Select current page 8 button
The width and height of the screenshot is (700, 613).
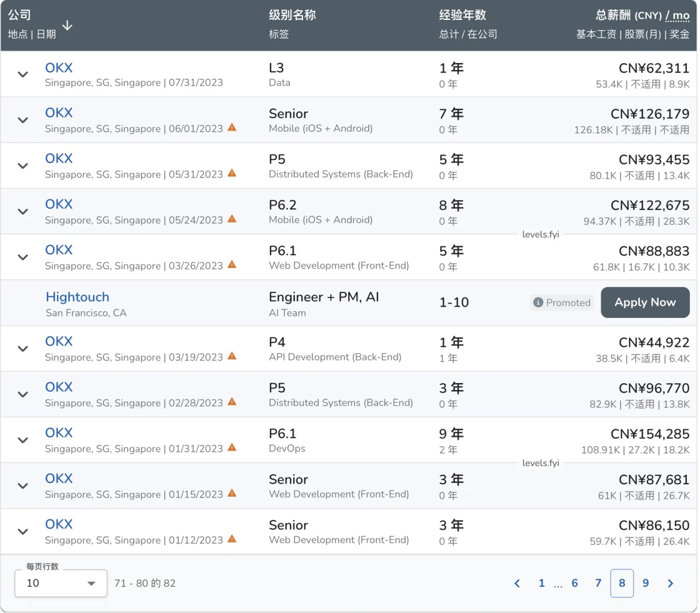click(x=622, y=583)
